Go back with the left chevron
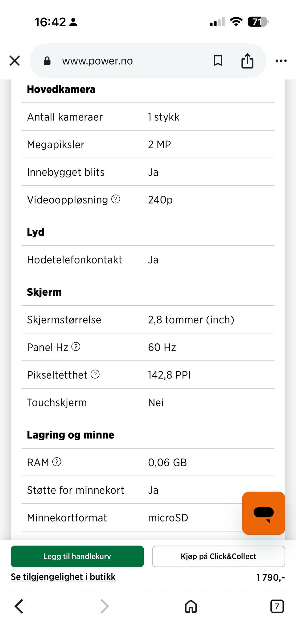The height and width of the screenshot is (644, 296). coord(19,606)
